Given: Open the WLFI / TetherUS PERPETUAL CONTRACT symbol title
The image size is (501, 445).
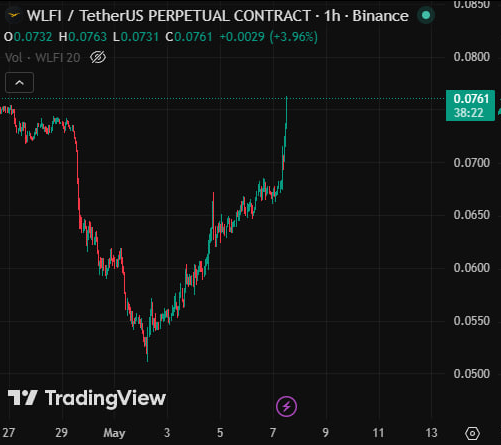Looking at the screenshot, I should point(218,16).
